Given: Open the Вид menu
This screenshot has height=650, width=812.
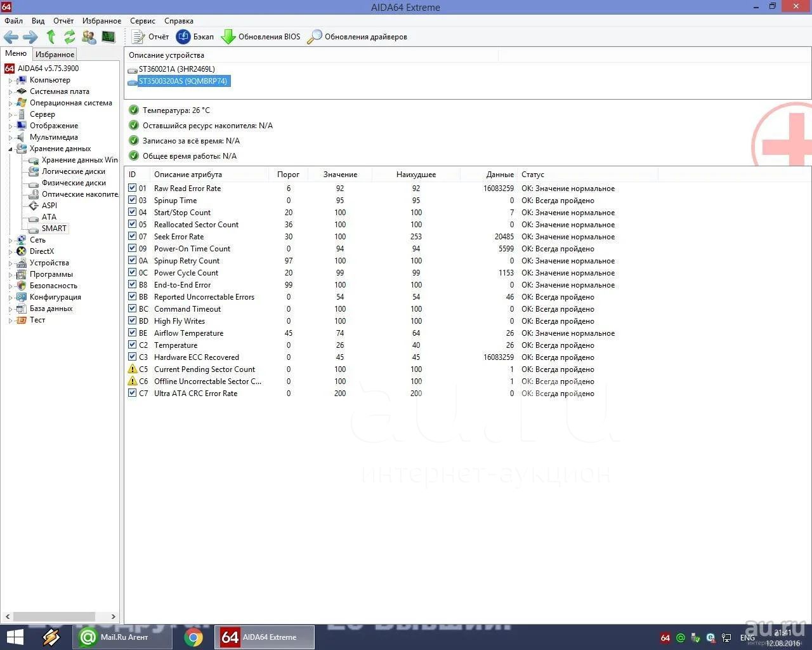Looking at the screenshot, I should pos(38,21).
